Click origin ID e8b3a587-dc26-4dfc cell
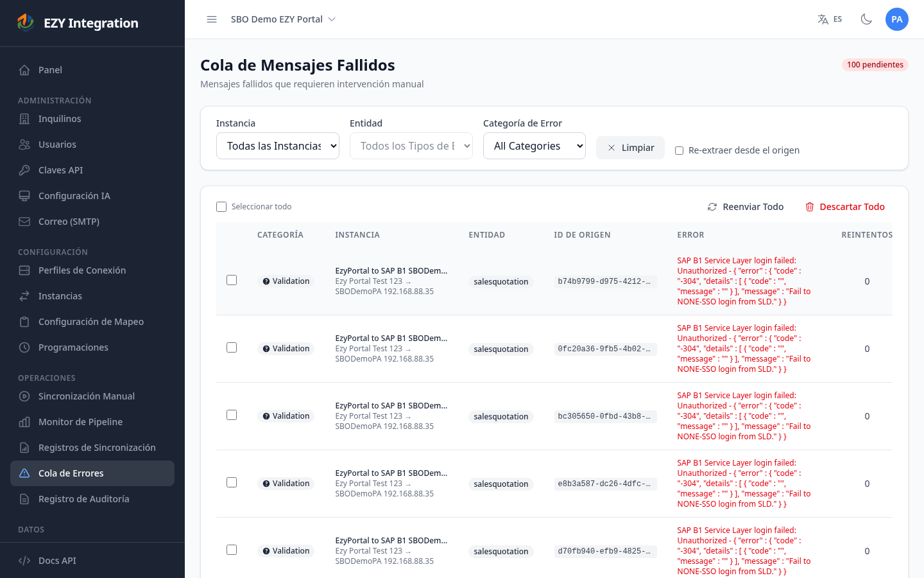This screenshot has width=924, height=578. 605,484
